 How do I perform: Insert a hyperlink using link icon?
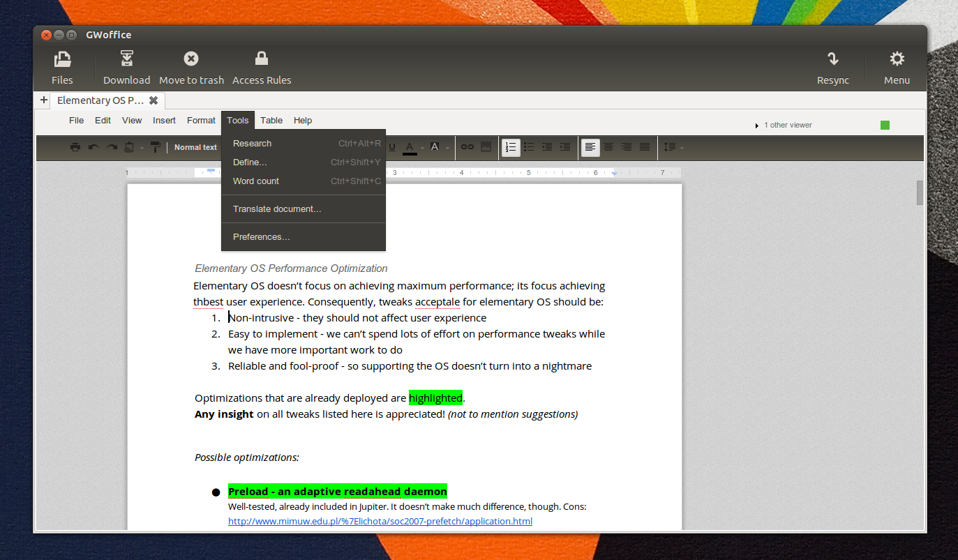(x=467, y=147)
